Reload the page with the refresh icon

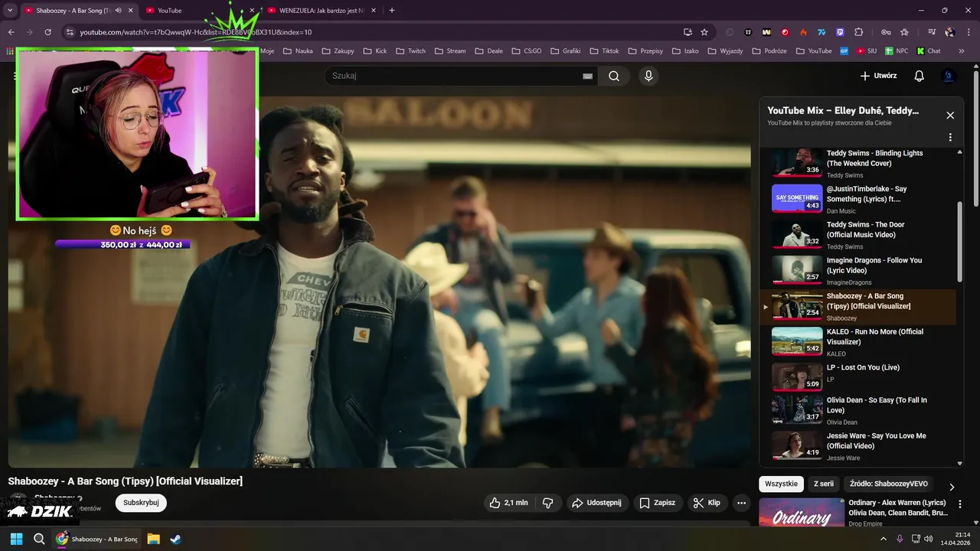point(47,32)
